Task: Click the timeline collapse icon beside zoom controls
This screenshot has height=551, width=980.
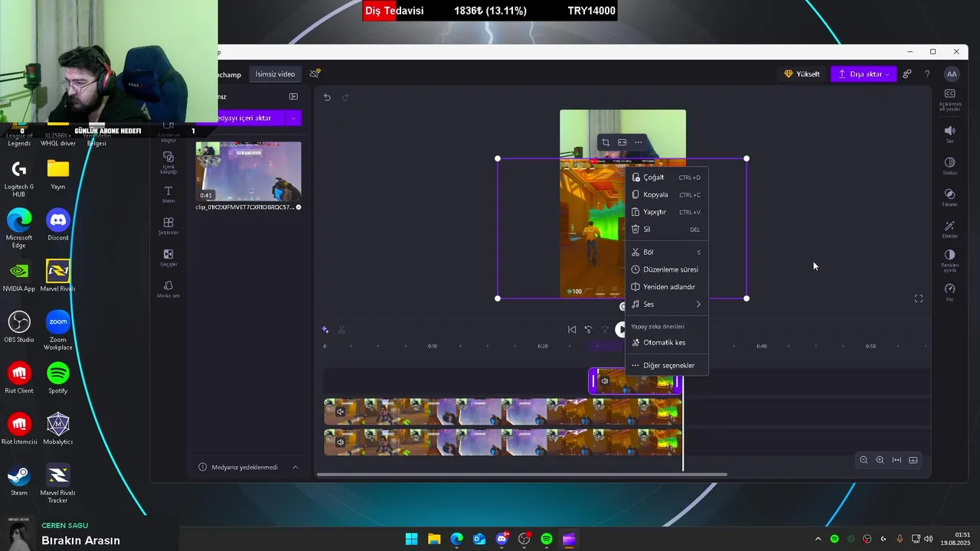Action: (913, 460)
